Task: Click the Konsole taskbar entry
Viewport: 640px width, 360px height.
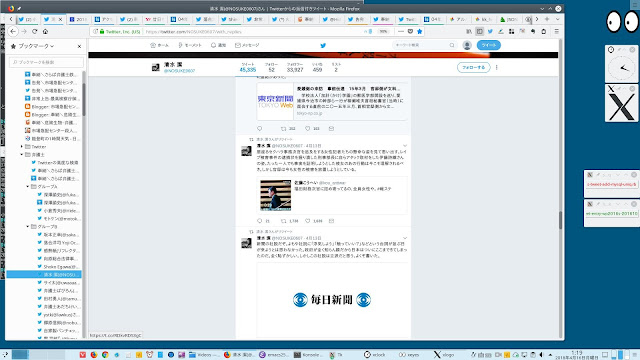Action: coord(308,355)
